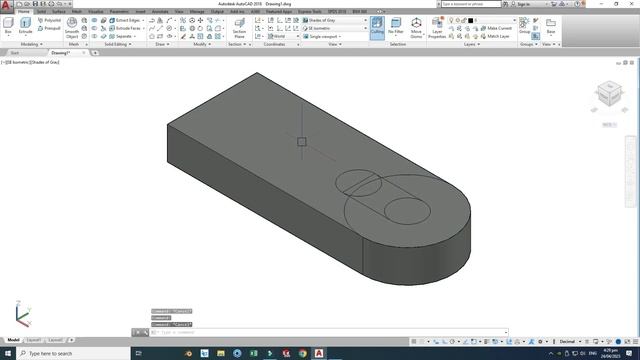Select the Move Gizmo tool

(416, 28)
